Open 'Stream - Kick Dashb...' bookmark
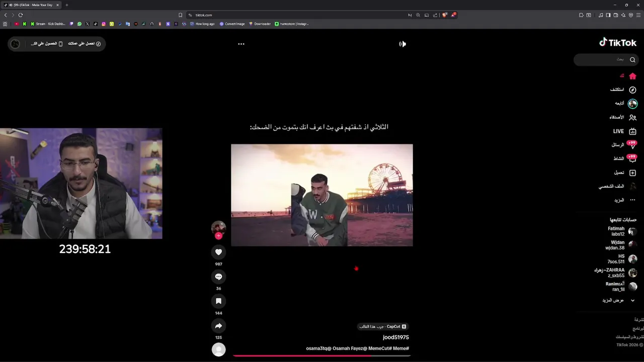Image resolution: width=644 pixels, height=362 pixels. [48, 24]
